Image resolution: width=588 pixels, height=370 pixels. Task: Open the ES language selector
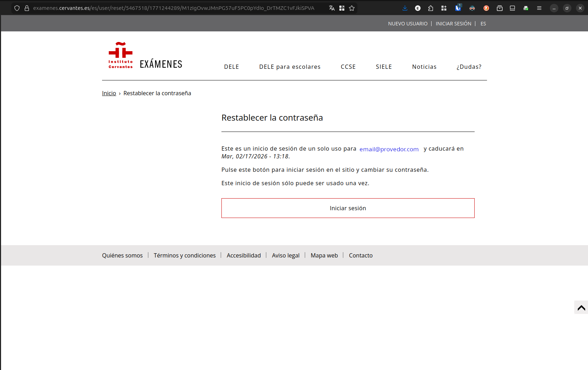pos(483,24)
